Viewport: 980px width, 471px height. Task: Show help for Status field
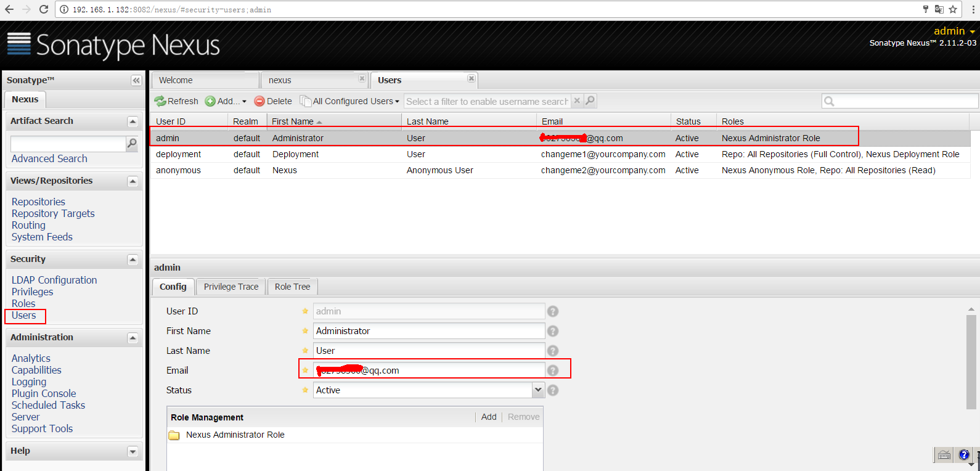point(553,390)
